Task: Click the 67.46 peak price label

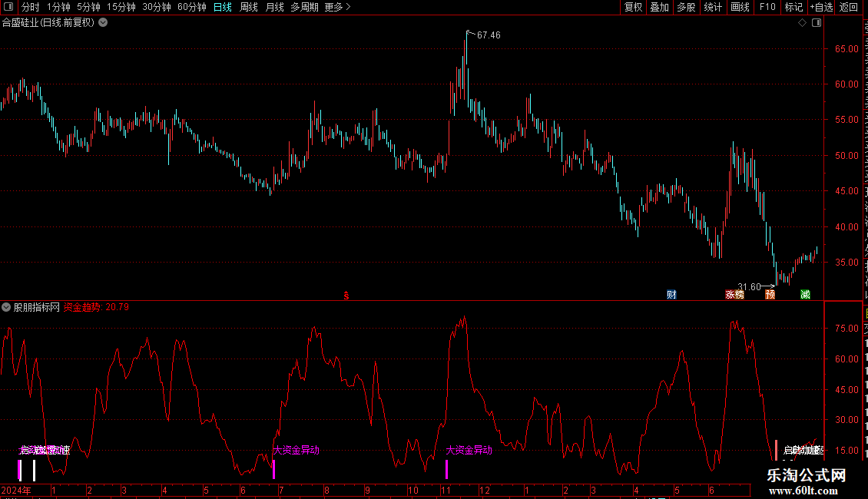Action: [x=489, y=35]
